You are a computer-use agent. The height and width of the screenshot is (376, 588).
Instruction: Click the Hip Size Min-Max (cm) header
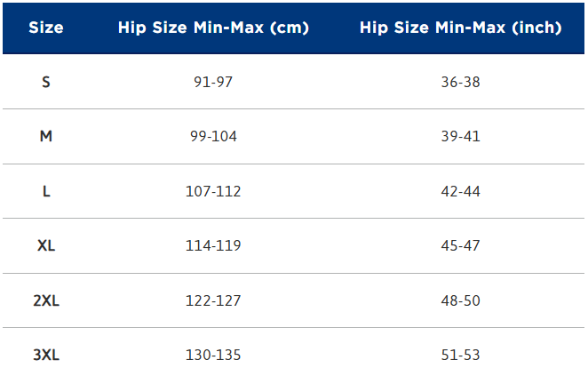(x=213, y=28)
